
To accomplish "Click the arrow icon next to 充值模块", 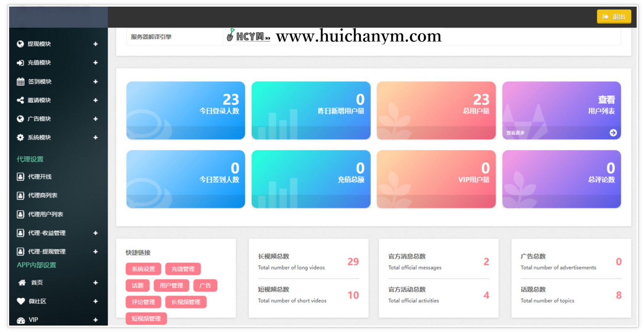I will tap(19, 63).
